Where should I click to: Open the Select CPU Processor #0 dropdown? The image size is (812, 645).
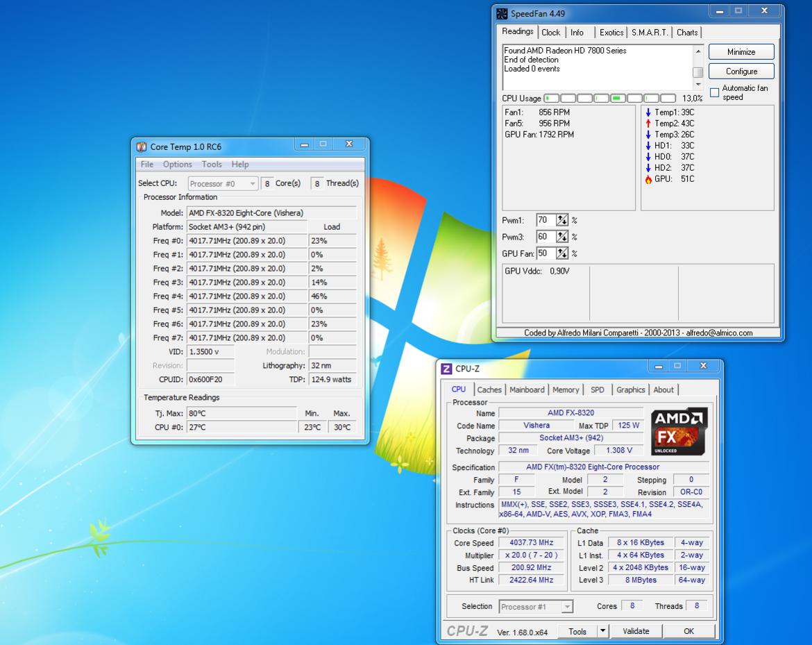click(x=223, y=183)
